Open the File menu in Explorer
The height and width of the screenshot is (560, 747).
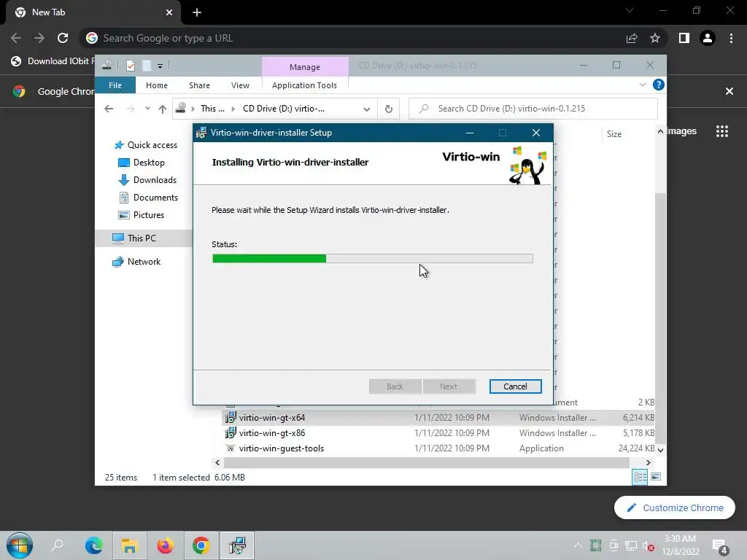(115, 85)
